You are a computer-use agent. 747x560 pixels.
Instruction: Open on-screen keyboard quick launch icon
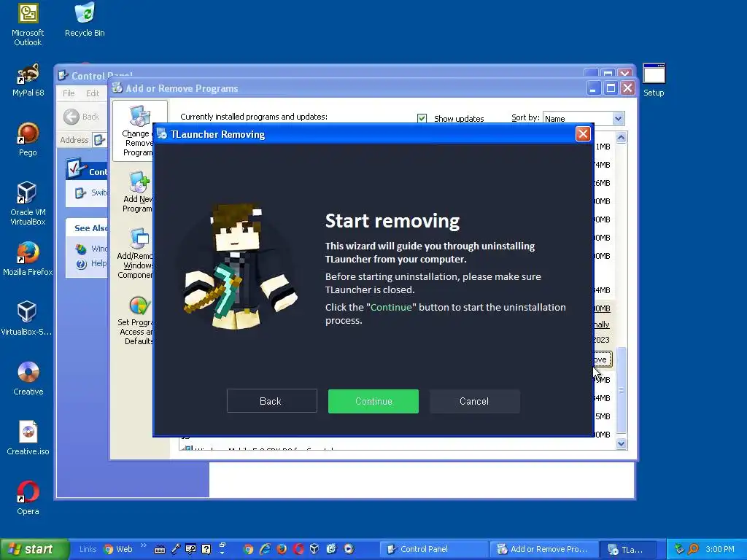pos(160,550)
